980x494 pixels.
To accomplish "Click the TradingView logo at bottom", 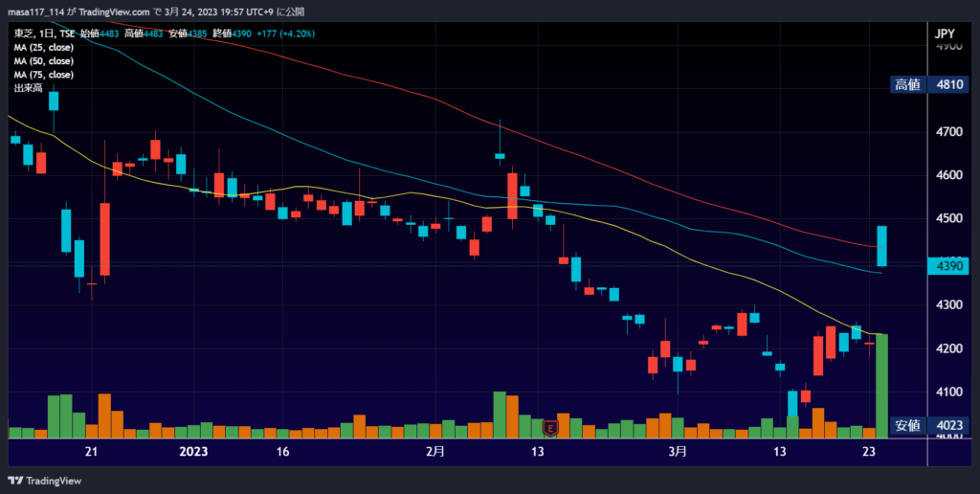I will (x=44, y=481).
